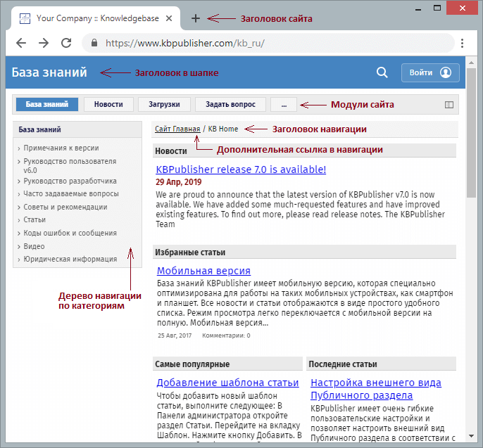Select the База знаний module tab
Image resolution: width=483 pixels, height=448 pixels.
46,104
